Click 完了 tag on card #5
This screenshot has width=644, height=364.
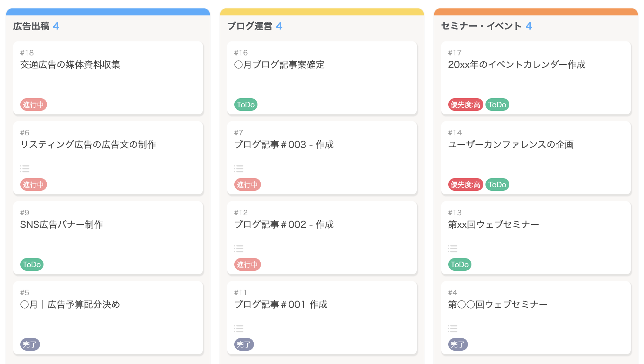point(30,344)
